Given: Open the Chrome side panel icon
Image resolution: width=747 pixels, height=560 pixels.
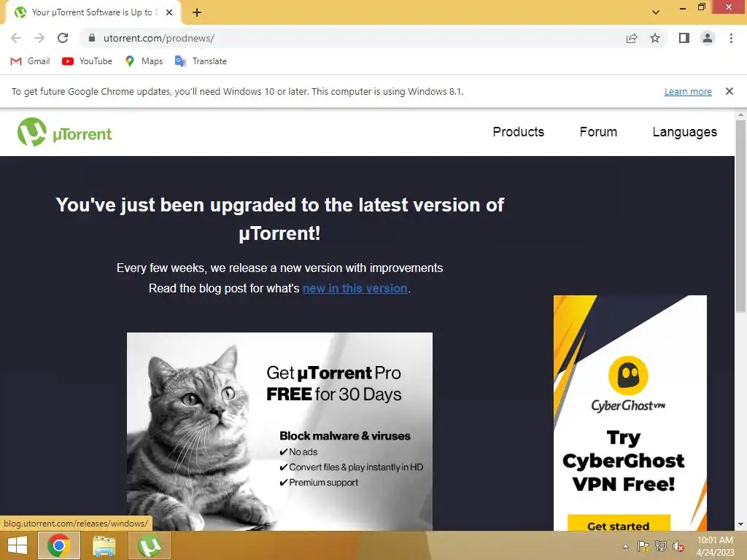Looking at the screenshot, I should point(684,38).
